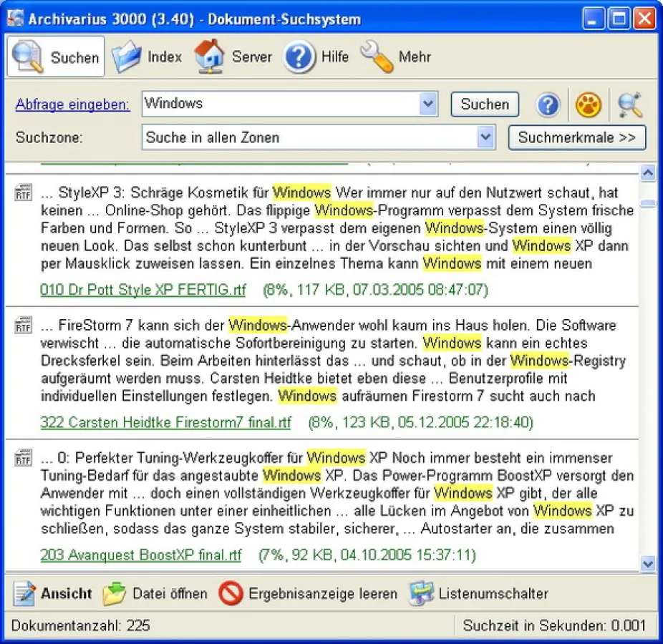Click RTF icon of StyleXP result

[x=23, y=192]
